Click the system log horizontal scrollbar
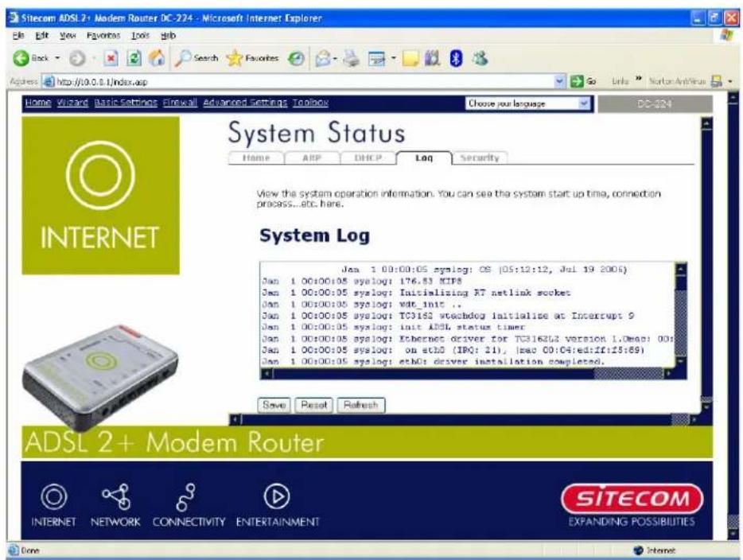 pyautogui.click(x=470, y=374)
